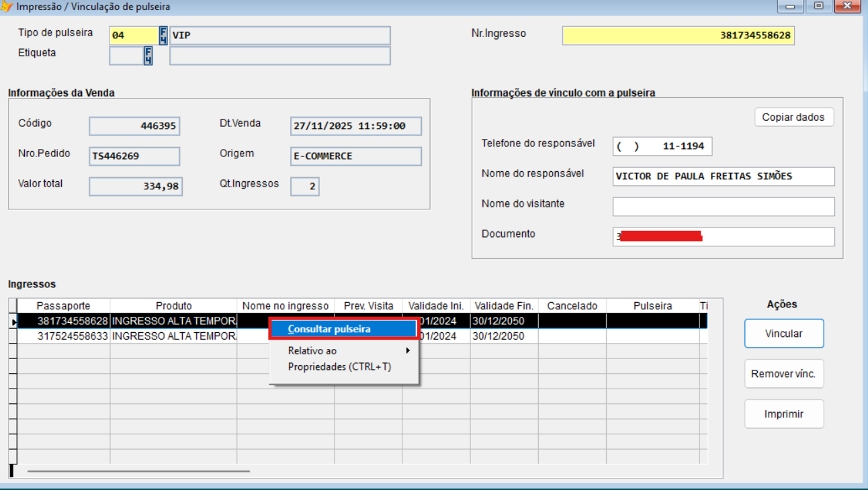868x498 pixels.
Task: Focus the Nr.Ingresso input field
Action: coord(678,36)
